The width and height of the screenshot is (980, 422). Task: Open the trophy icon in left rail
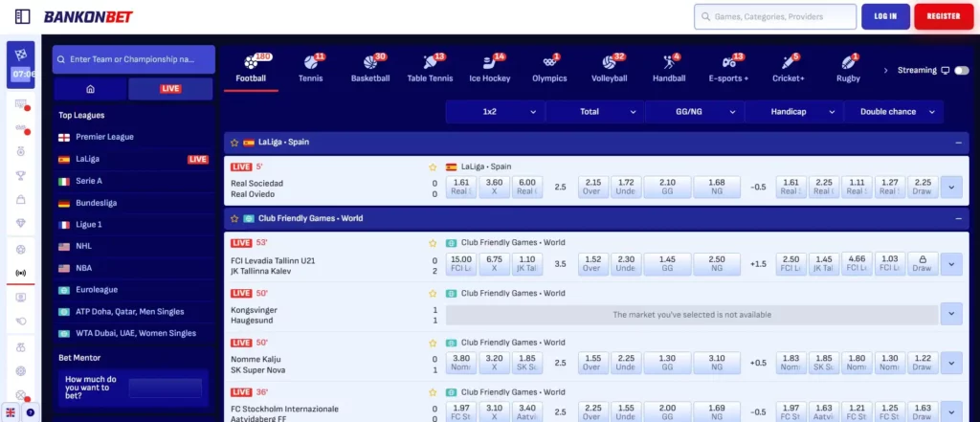click(x=21, y=176)
